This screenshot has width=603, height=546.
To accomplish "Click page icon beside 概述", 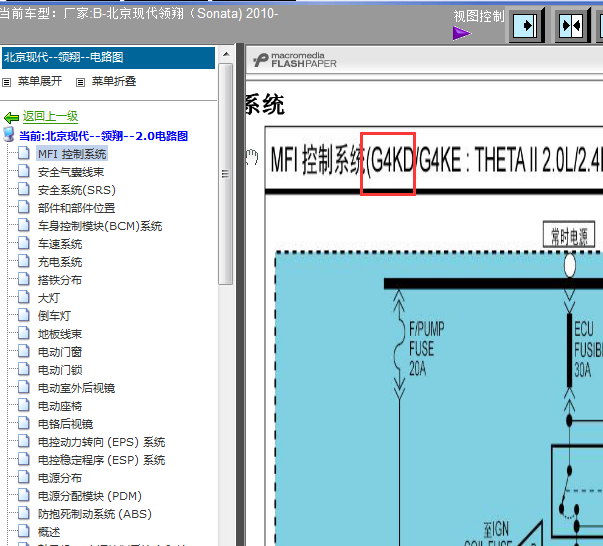I will (x=23, y=531).
